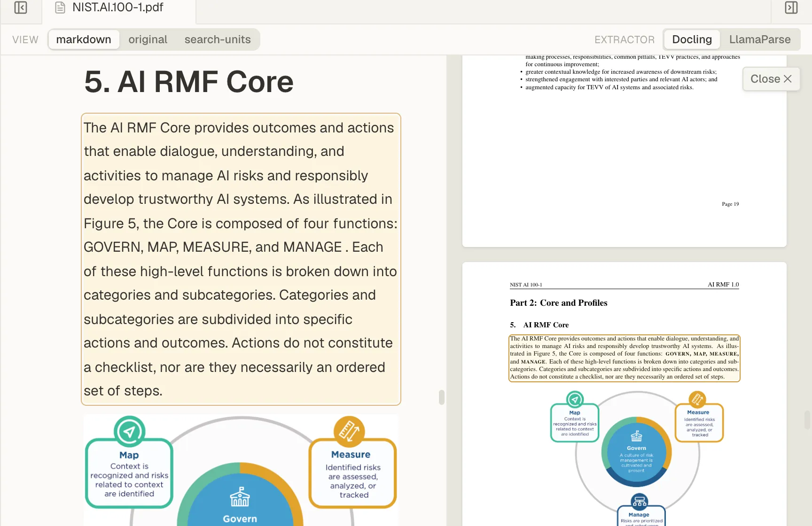Click the markdown pane scrollbar handle
This screenshot has height=526, width=812.
click(x=442, y=397)
